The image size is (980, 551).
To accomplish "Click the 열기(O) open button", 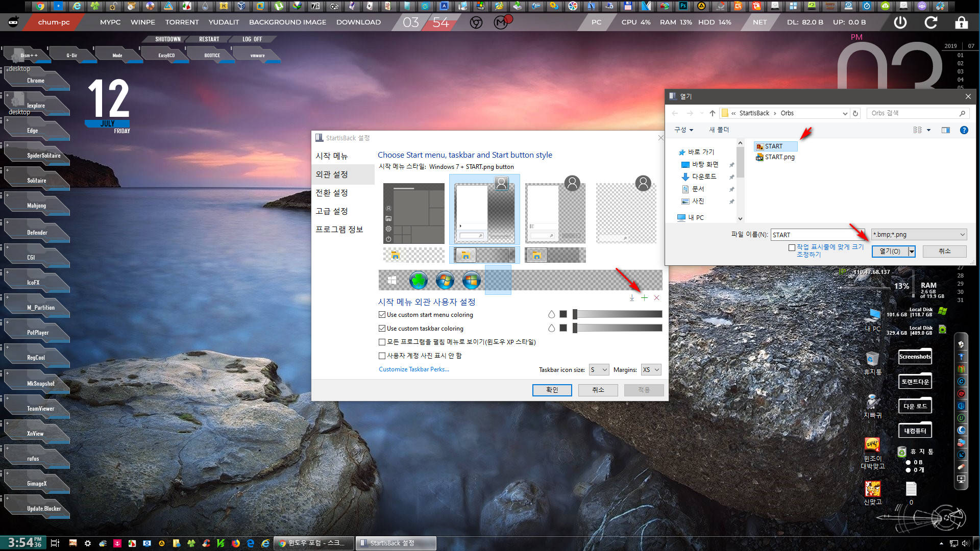I will 890,252.
